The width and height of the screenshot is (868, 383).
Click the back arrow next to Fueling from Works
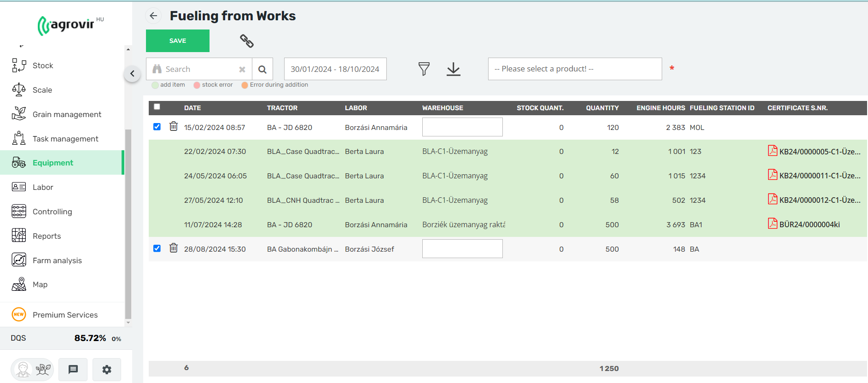[153, 16]
